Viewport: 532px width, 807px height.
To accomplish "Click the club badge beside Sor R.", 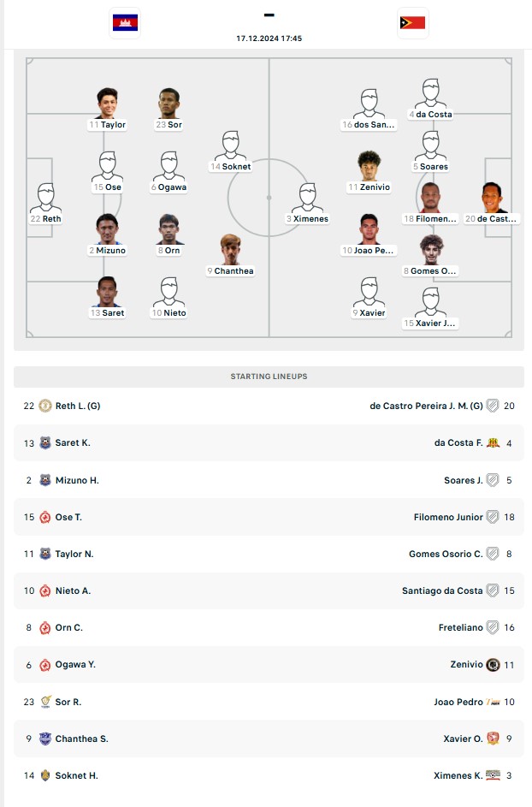I will [45, 702].
